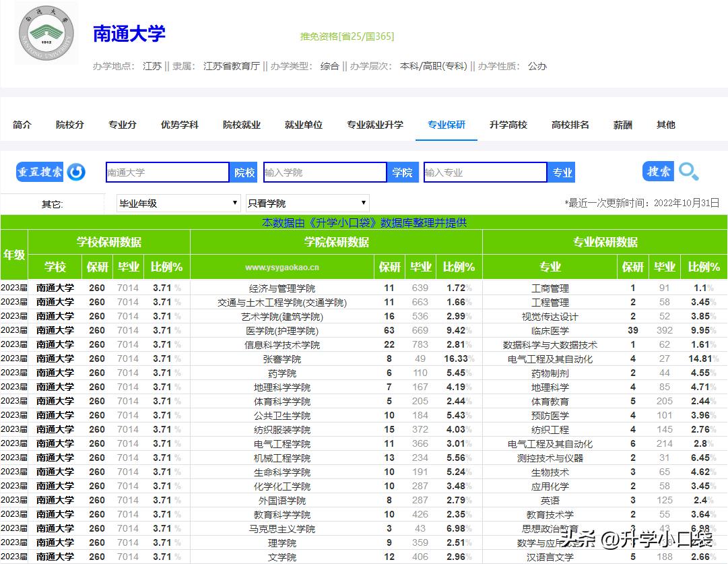The width and height of the screenshot is (728, 564).
Task: Expand the 毕业年级 selector arrow
Action: pos(234,203)
